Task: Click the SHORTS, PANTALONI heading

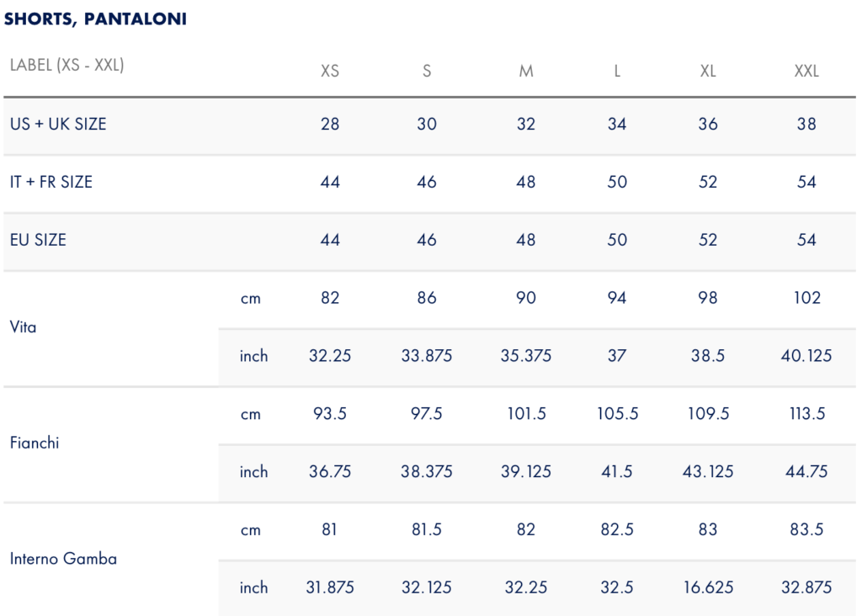Action: pyautogui.click(x=95, y=19)
